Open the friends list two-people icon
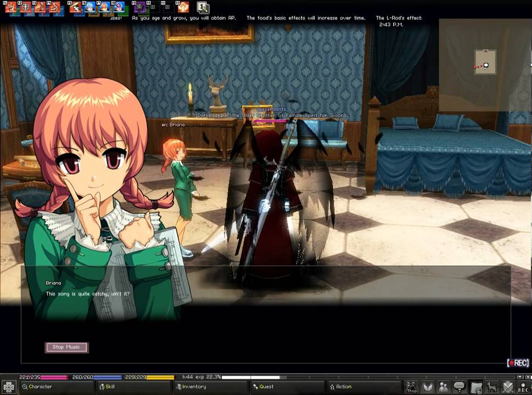The width and height of the screenshot is (532, 395). 444,387
